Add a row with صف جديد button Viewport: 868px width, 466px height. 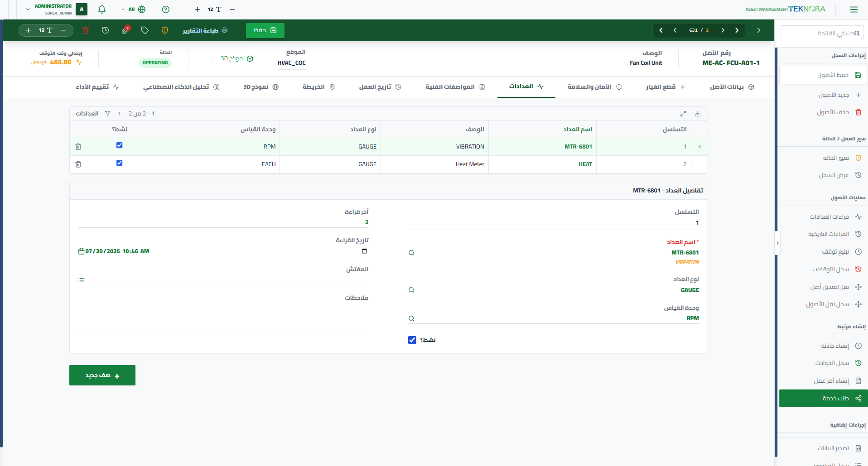102,375
